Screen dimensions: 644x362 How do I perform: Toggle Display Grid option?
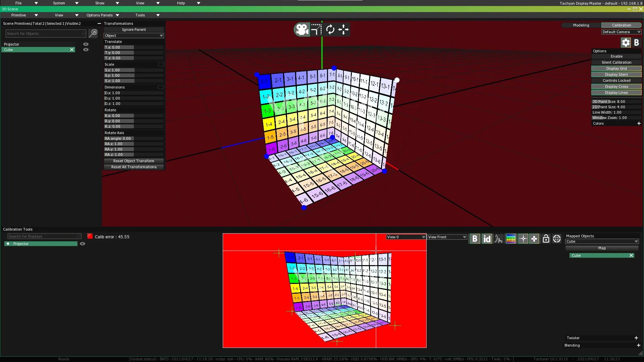[x=616, y=68]
